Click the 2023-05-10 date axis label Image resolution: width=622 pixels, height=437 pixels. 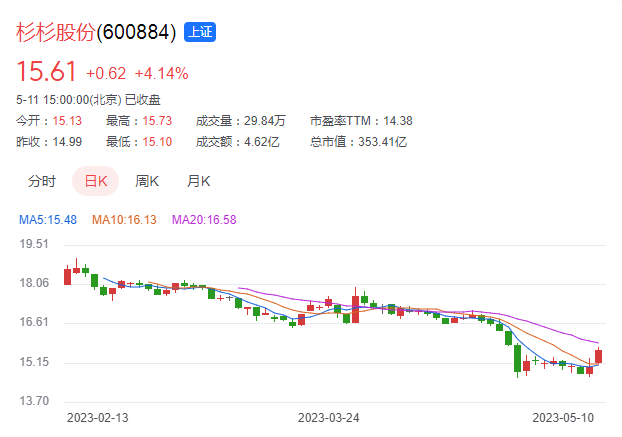[563, 418]
